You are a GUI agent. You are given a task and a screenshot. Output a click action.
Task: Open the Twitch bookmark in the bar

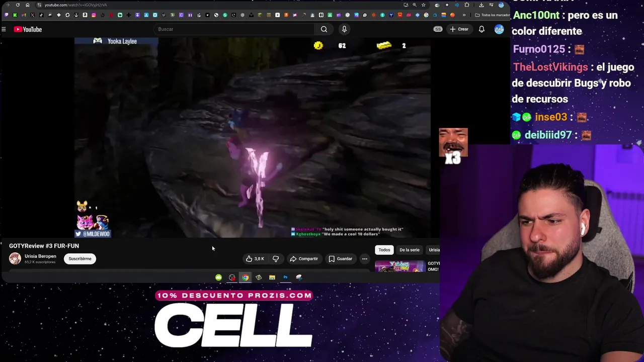click(x=6, y=15)
